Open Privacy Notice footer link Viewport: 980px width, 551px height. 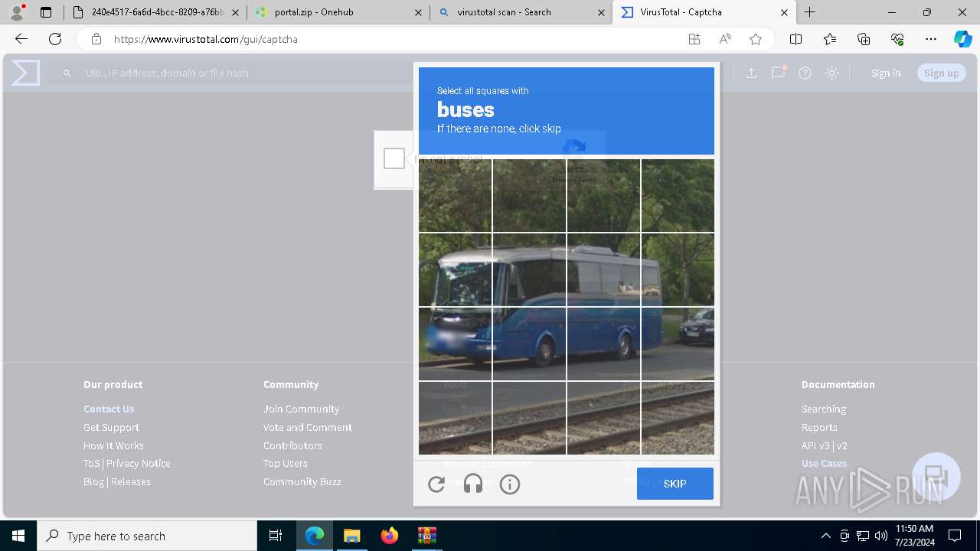coord(139,463)
